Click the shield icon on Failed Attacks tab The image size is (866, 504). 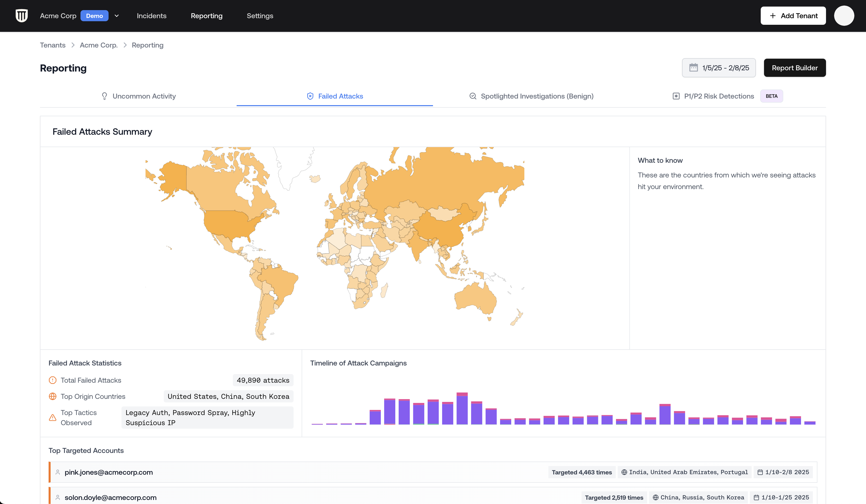pyautogui.click(x=310, y=96)
